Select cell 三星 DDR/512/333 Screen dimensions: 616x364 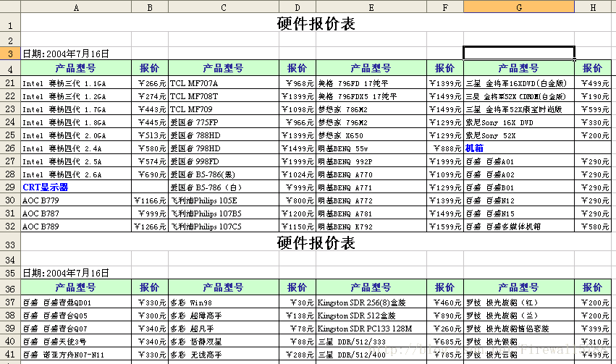(x=371, y=342)
